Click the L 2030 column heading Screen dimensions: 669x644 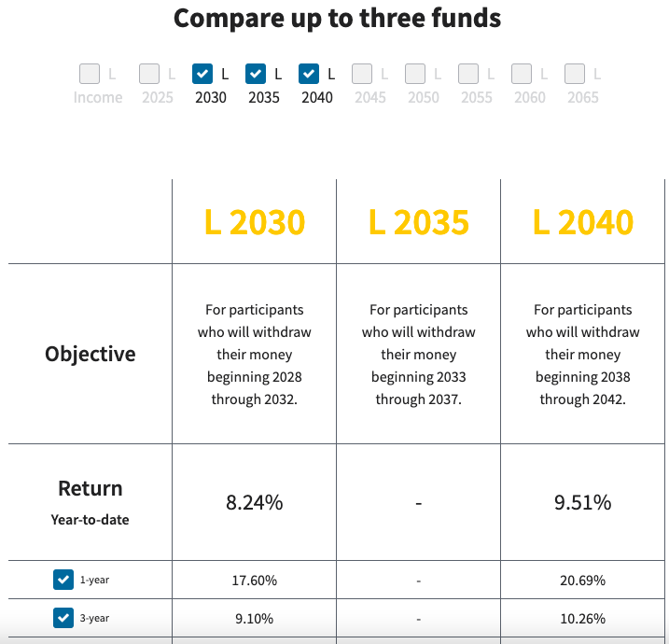[254, 222]
